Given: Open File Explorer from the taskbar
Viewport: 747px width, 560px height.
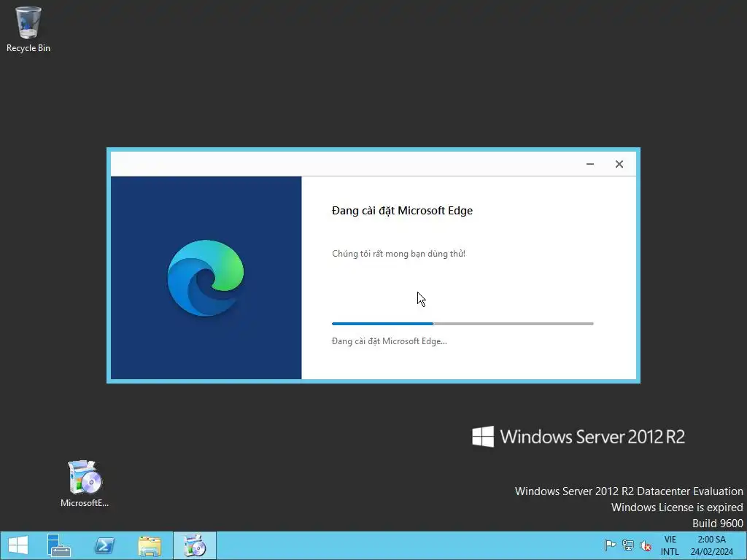Looking at the screenshot, I should pyautogui.click(x=150, y=545).
